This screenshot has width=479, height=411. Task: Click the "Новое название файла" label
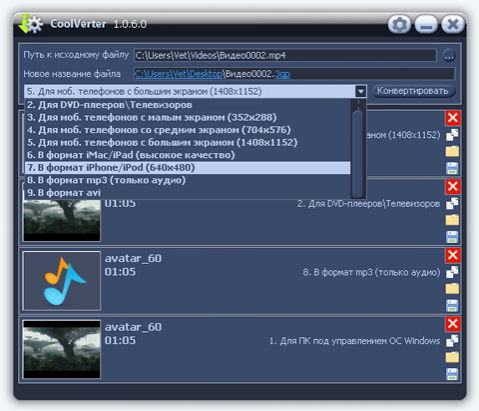tap(72, 74)
